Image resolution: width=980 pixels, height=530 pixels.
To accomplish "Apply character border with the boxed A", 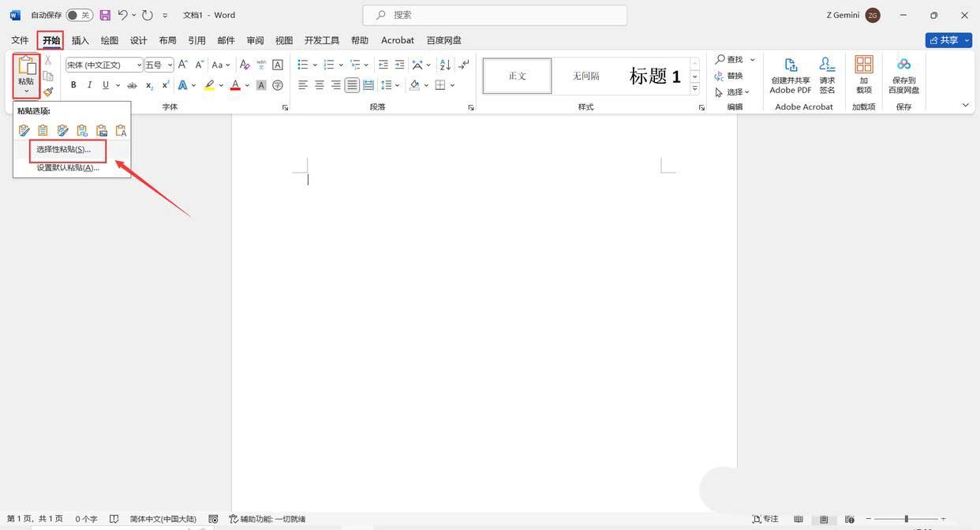I will [278, 65].
